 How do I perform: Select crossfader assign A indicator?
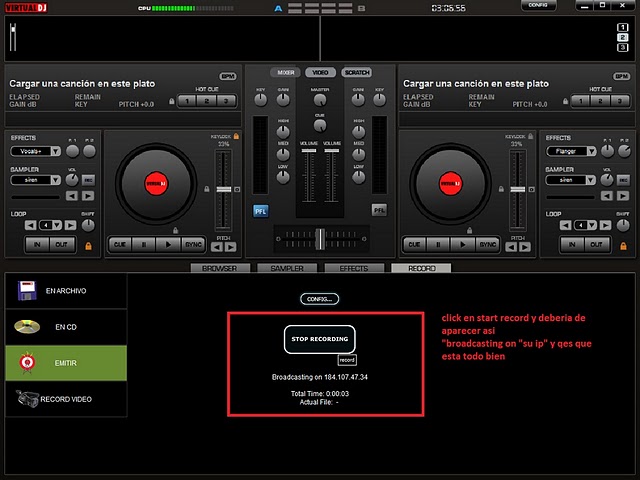pos(278,8)
